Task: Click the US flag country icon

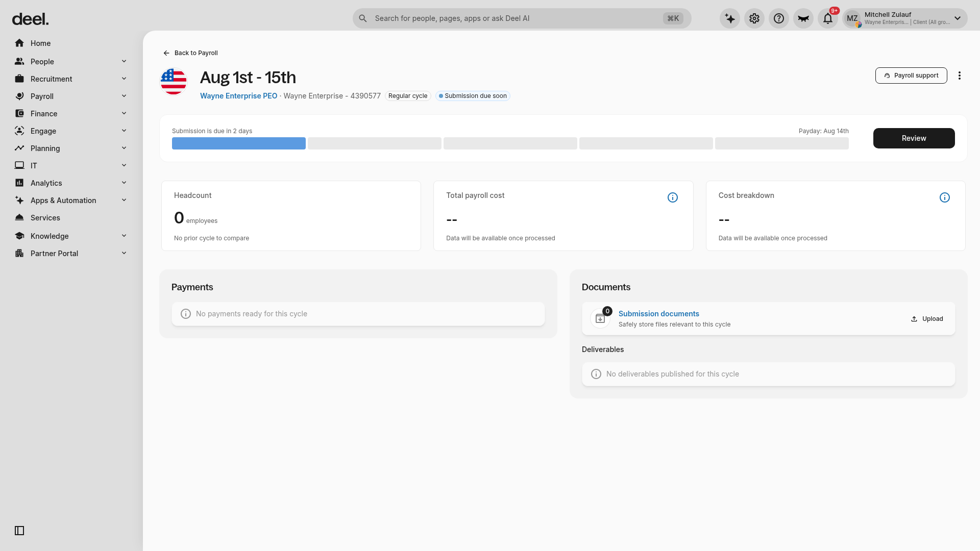Action: (174, 82)
